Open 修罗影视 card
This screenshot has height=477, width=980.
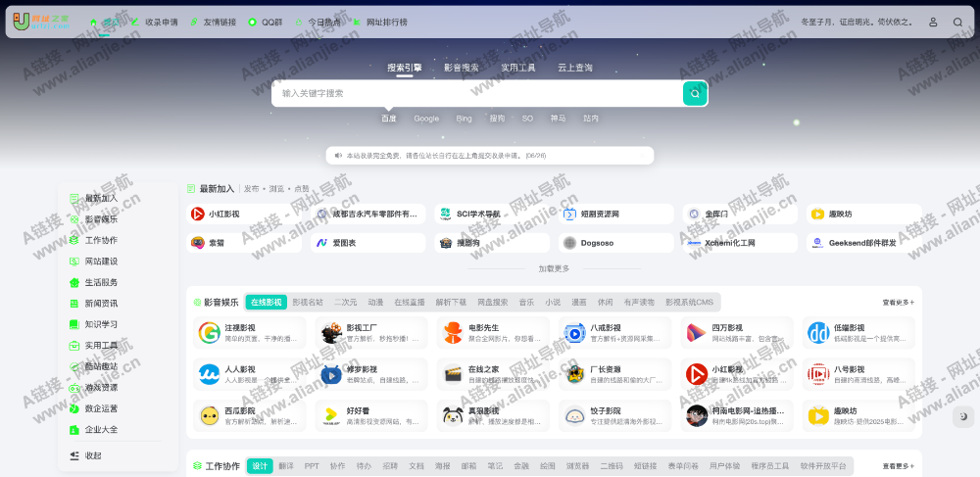tap(371, 374)
